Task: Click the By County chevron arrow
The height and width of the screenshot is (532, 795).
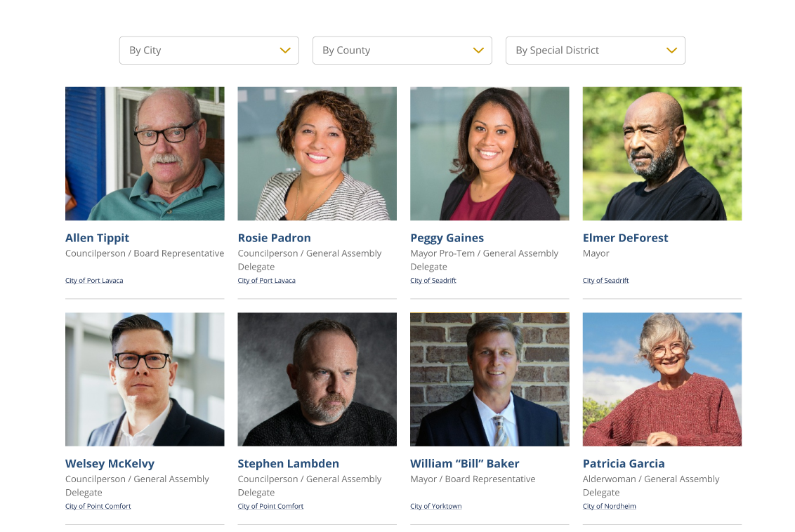Action: (479, 50)
